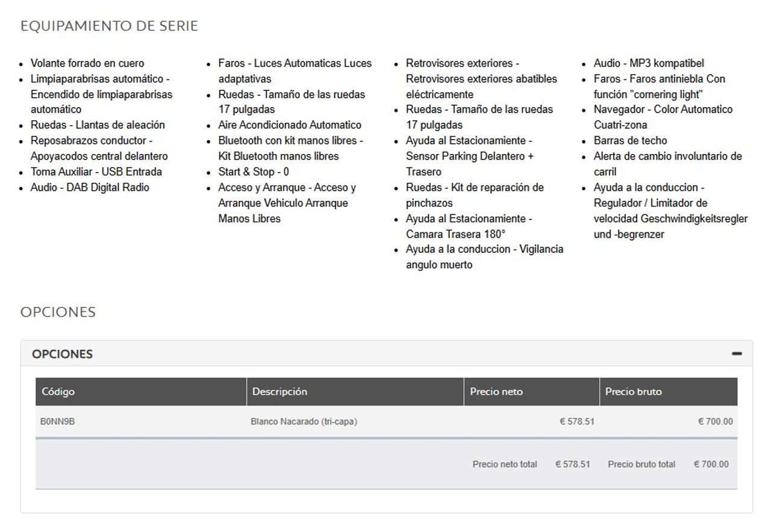The image size is (771, 532).
Task: Click Aire Acondicionado Automatico item
Action: pyautogui.click(x=290, y=125)
